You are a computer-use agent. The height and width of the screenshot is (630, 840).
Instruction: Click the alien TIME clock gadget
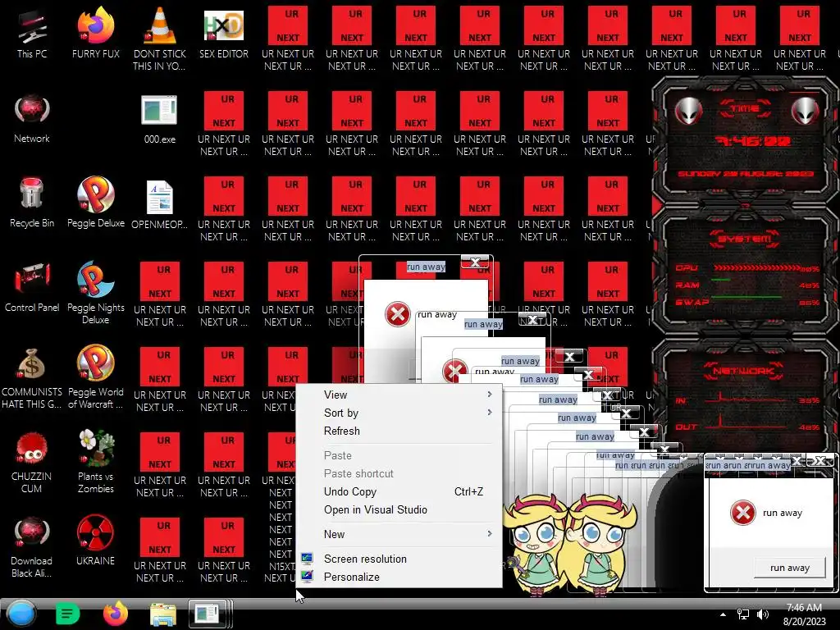pos(746,139)
